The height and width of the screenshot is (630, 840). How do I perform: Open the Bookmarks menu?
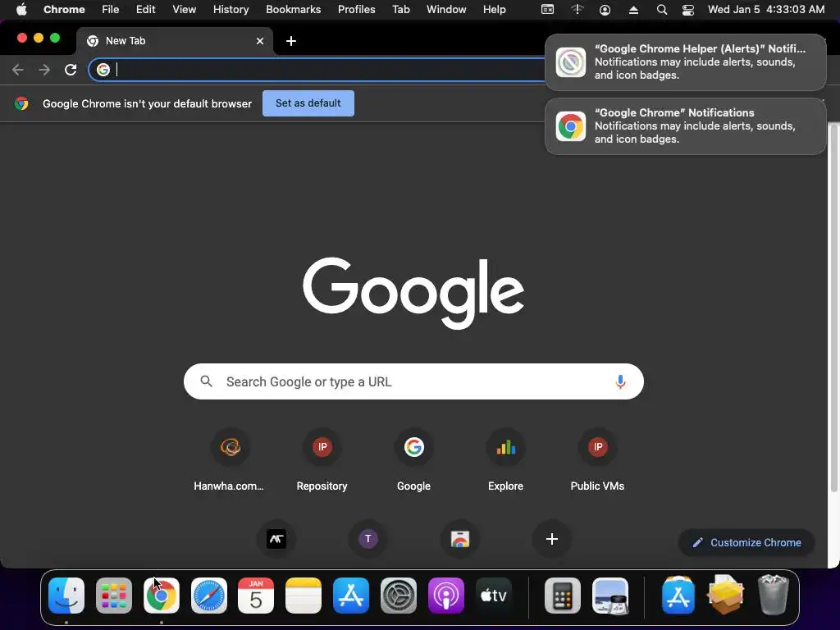click(x=293, y=10)
